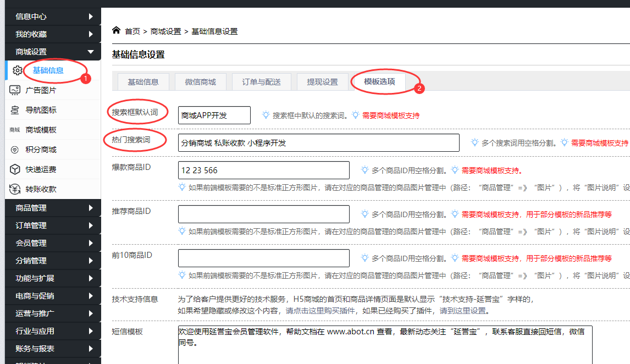Click the first bulb icon in 爆款商品ID row
Viewport: 630px width, 364px height.
(x=364, y=170)
